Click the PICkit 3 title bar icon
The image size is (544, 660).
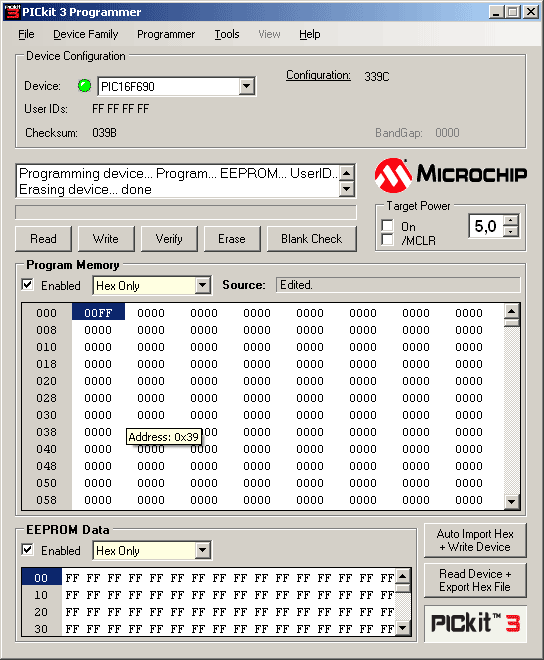[12, 12]
